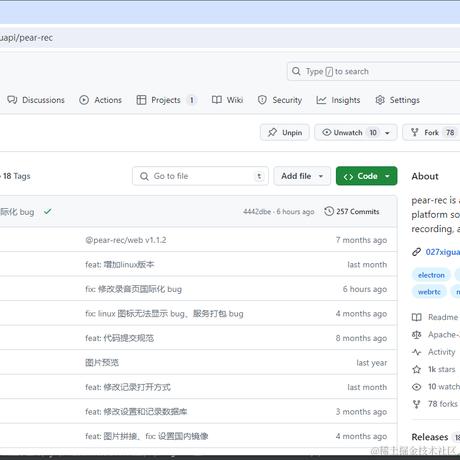View the 10 watching link

click(x=444, y=387)
